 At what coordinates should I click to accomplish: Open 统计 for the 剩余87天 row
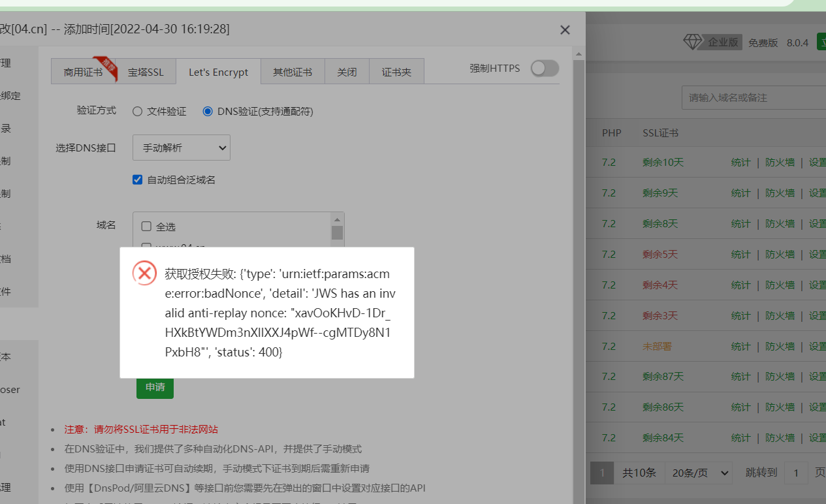(740, 376)
